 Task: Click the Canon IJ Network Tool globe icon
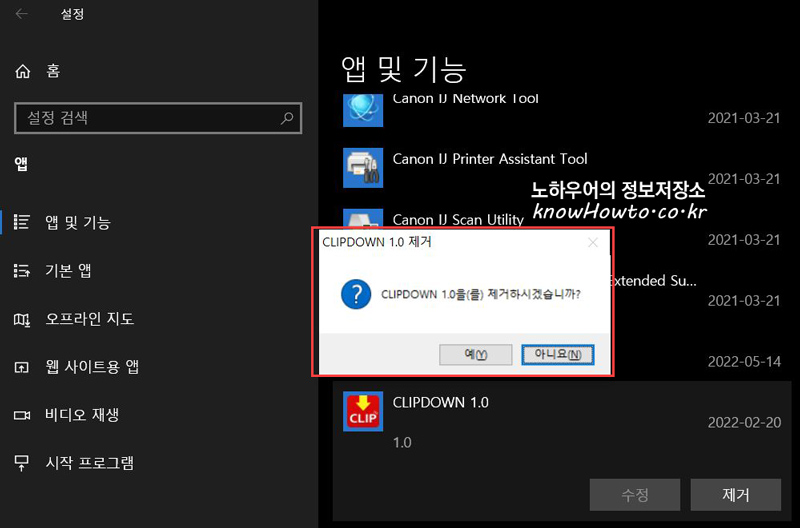pyautogui.click(x=363, y=109)
